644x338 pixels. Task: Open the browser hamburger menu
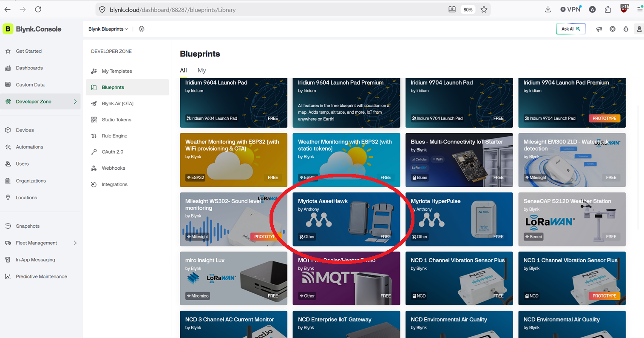[639, 9]
